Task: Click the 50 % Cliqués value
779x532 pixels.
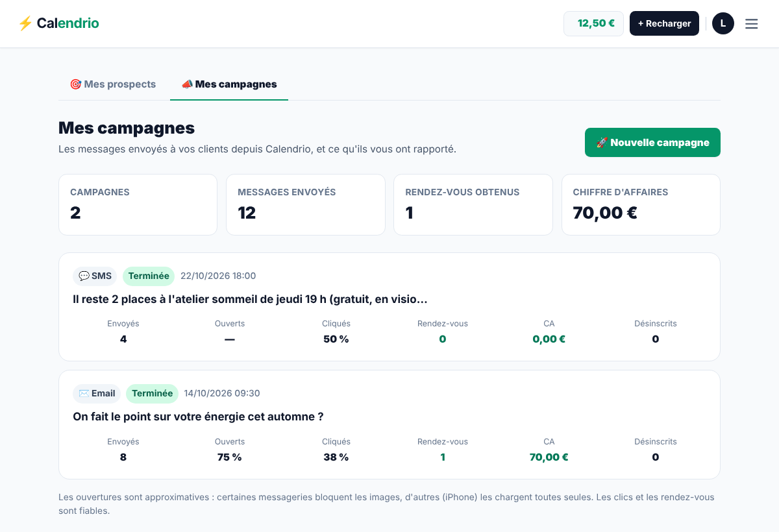Action: [336, 339]
